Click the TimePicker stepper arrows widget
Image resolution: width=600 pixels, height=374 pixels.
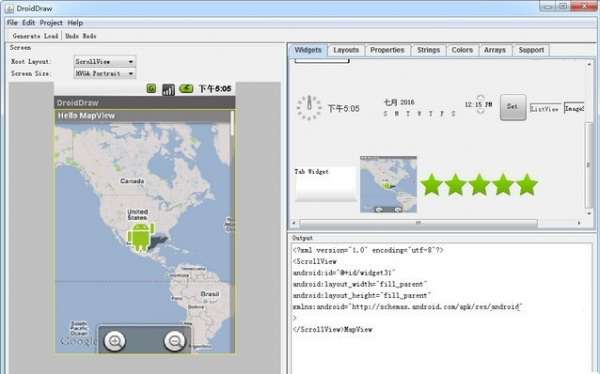coord(480,105)
